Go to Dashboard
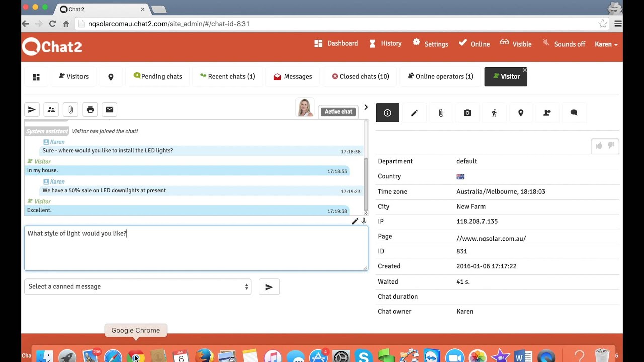The image size is (644, 362). 336,44
